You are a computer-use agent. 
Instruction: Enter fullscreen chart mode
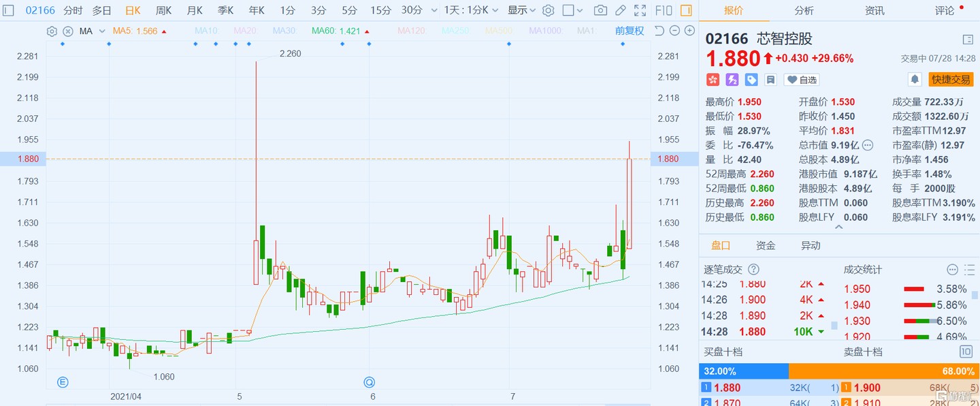tap(640, 10)
